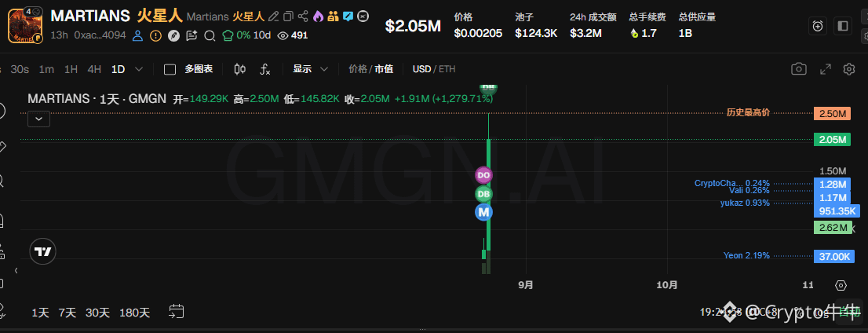Switch currency to ETH
Screen dimensions: 868x333
pos(447,69)
